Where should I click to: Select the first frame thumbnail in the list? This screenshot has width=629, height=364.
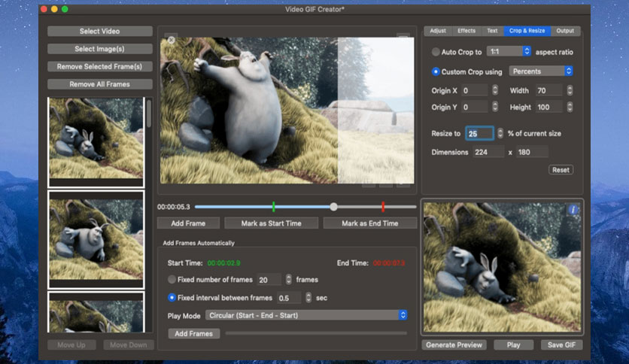pyautogui.click(x=96, y=142)
